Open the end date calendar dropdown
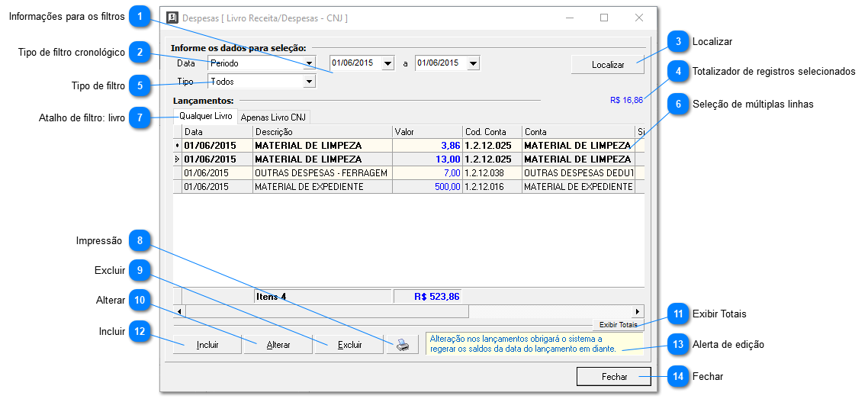 474,63
